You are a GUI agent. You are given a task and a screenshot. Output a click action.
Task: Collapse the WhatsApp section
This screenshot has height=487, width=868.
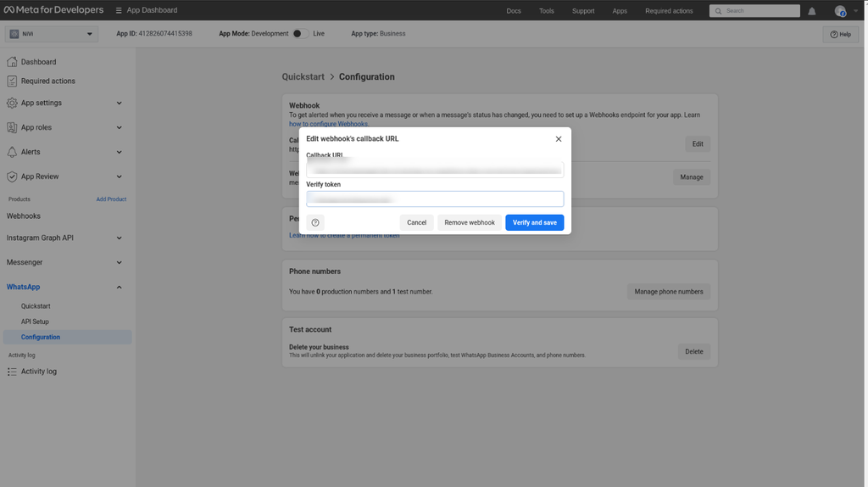click(119, 287)
